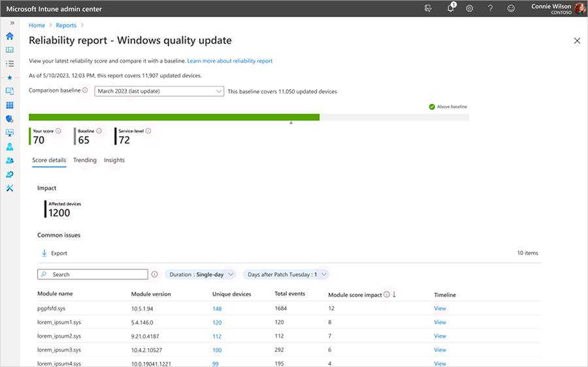The width and height of the screenshot is (588, 367).
Task: Select the Score details tab
Action: pos(49,160)
